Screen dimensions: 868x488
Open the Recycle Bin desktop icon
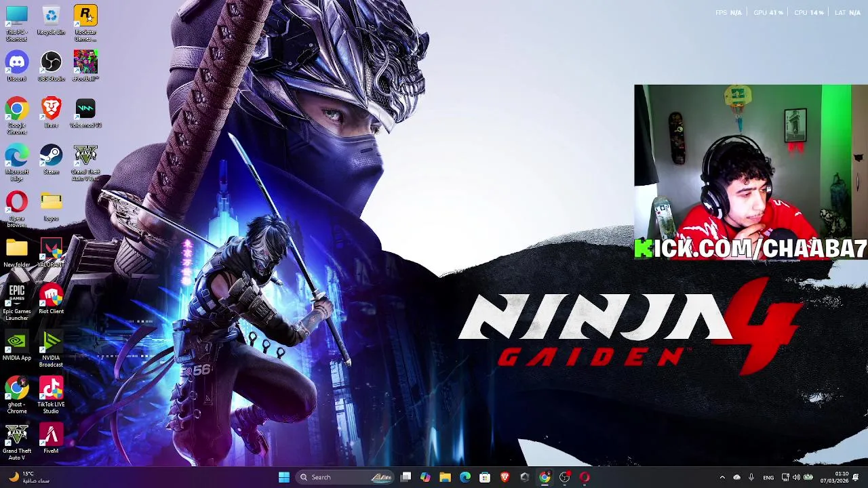point(51,21)
